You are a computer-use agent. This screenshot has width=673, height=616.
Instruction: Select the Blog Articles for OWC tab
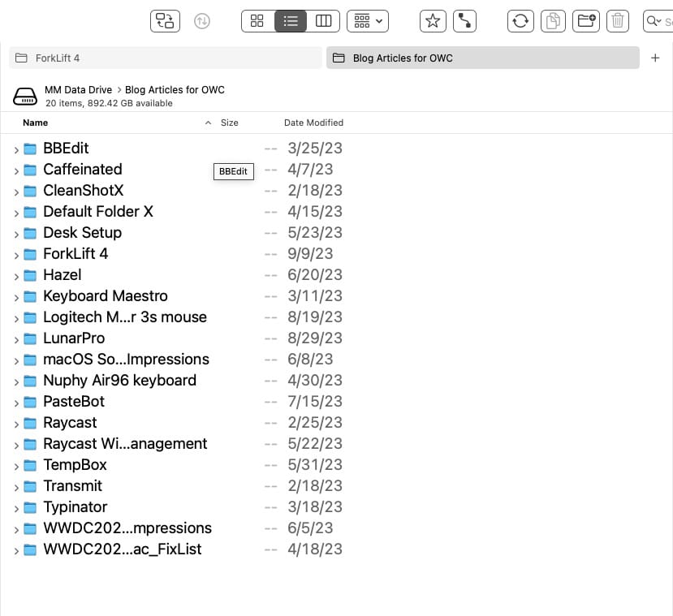pyautogui.click(x=482, y=58)
